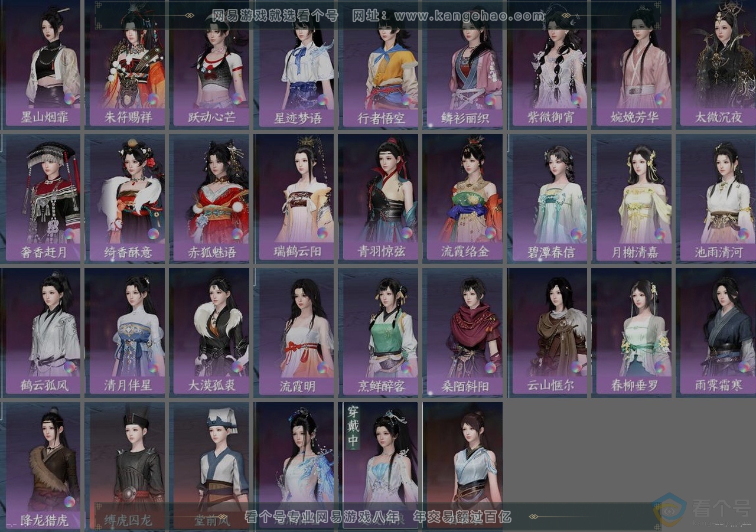The width and height of the screenshot is (756, 532).
Task: Click the dye icon on 鹤云孤风 card
Action: click(x=70, y=367)
